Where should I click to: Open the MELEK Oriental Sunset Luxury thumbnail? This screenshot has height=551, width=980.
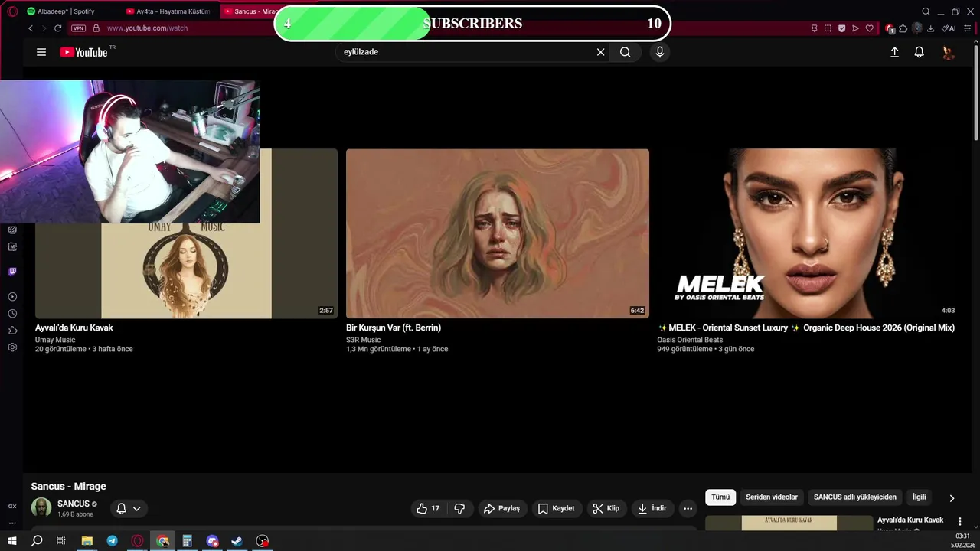pos(808,233)
